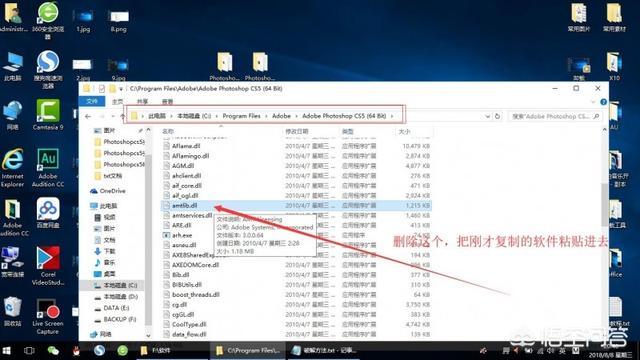This screenshot has height=360, width=640.
Task: Open Sogou browser from the taskbar
Action: tap(99, 351)
